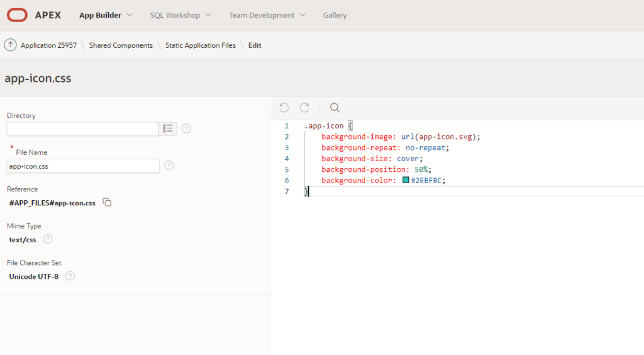Click the Redo icon in editor toolbar
Viewport: 644px width, 355px height.
304,108
